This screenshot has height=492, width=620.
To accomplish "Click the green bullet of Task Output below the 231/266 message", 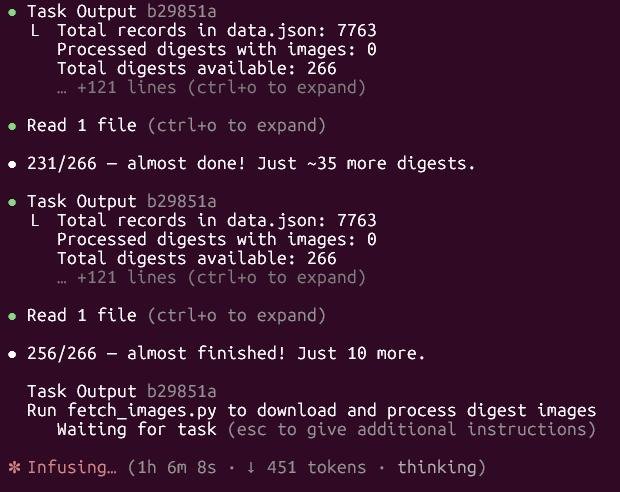I will (12, 202).
